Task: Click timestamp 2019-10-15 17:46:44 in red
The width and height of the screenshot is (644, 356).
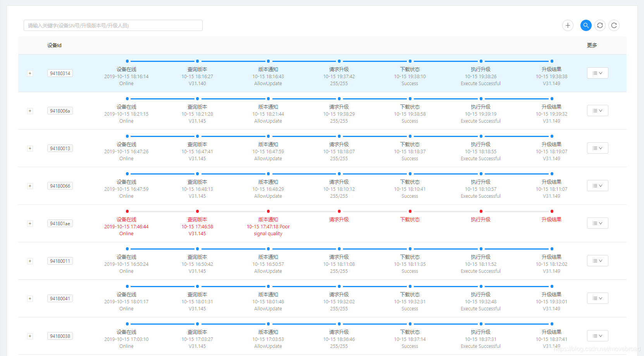Action: coord(126,227)
